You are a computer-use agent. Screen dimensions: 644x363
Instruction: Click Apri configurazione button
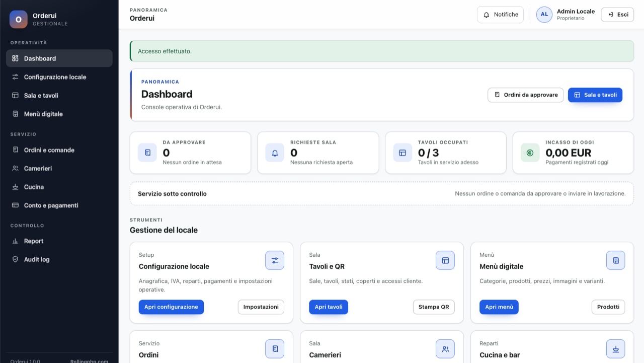point(171,307)
